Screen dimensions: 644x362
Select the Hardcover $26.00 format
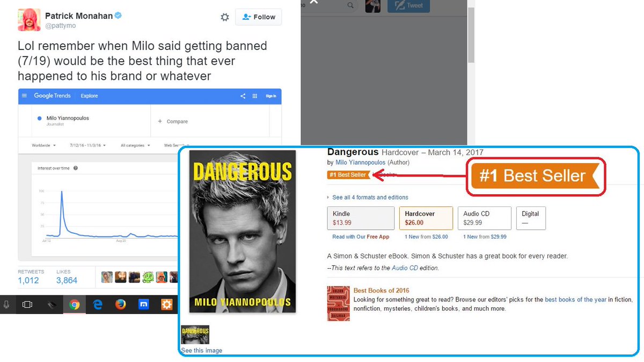tap(426, 218)
